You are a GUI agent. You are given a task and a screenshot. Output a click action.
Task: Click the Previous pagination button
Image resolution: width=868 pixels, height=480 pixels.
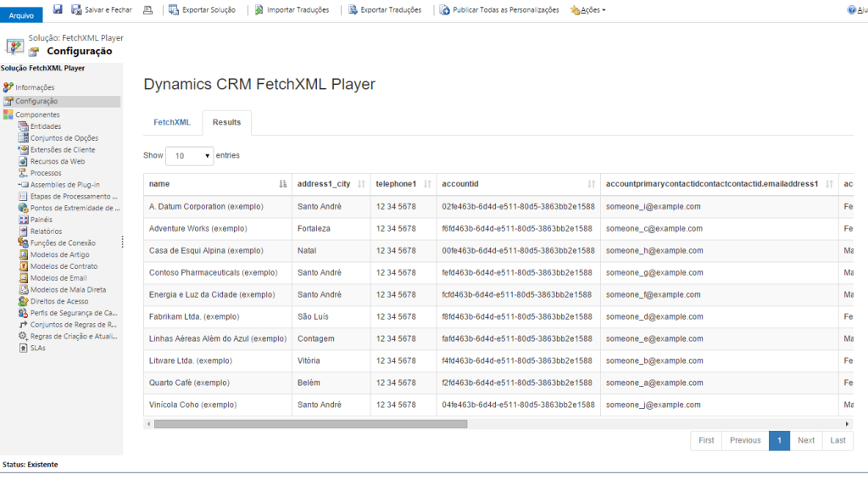pyautogui.click(x=745, y=441)
